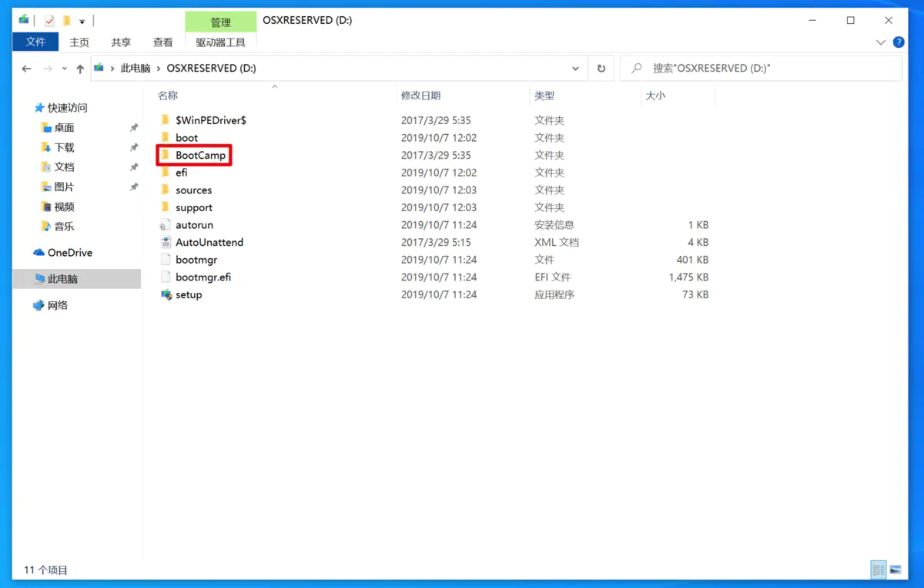Open 桌面 quick access folder
The width and height of the screenshot is (924, 588).
(x=64, y=128)
